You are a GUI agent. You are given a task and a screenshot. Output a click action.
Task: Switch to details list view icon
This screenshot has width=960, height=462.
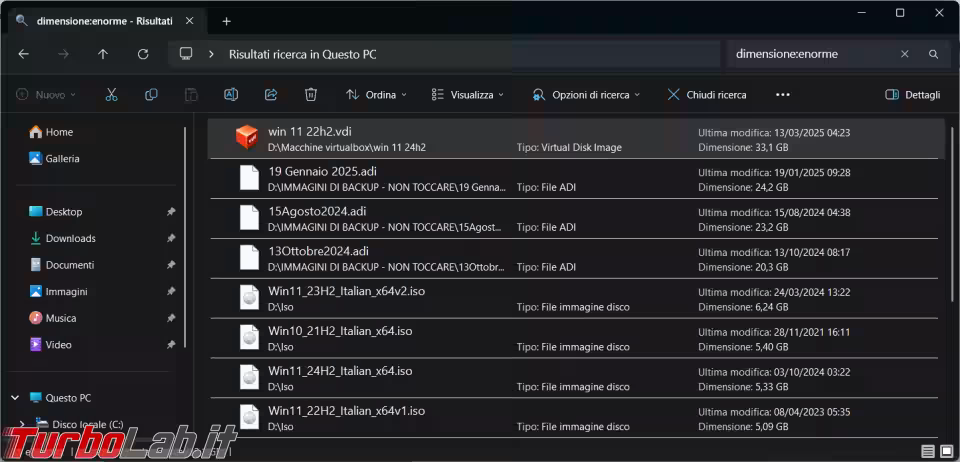tap(928, 451)
